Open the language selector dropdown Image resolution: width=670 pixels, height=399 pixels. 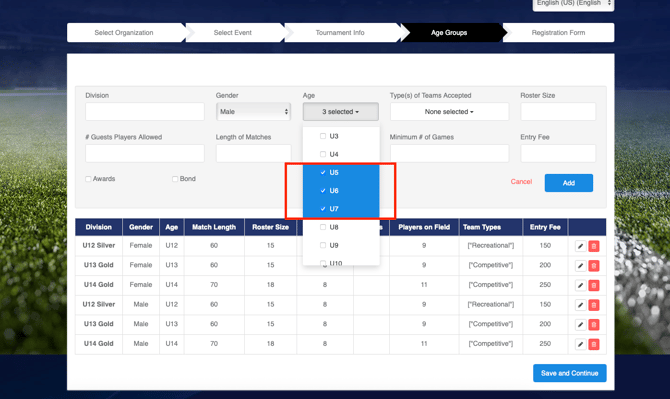tap(573, 4)
